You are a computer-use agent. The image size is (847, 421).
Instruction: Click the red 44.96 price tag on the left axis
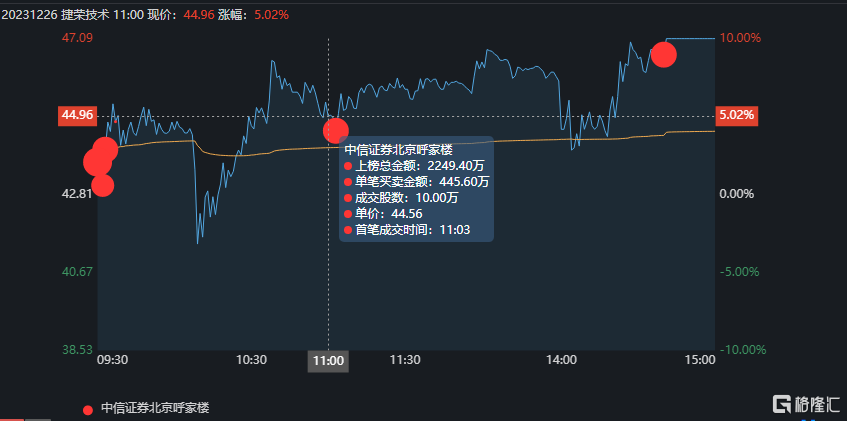77,115
